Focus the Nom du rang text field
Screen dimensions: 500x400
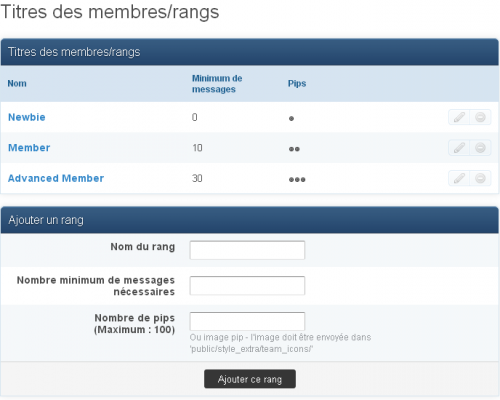(247, 250)
